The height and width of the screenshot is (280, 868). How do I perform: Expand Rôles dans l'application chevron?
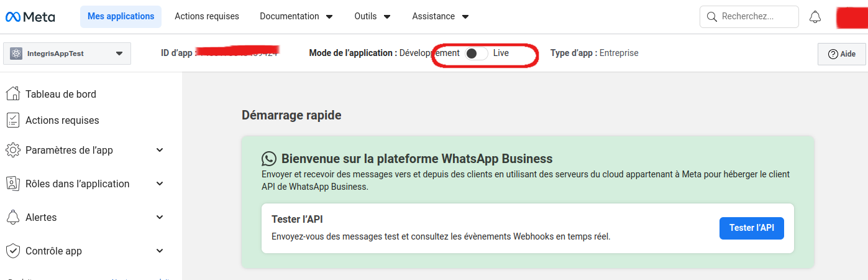(x=160, y=184)
